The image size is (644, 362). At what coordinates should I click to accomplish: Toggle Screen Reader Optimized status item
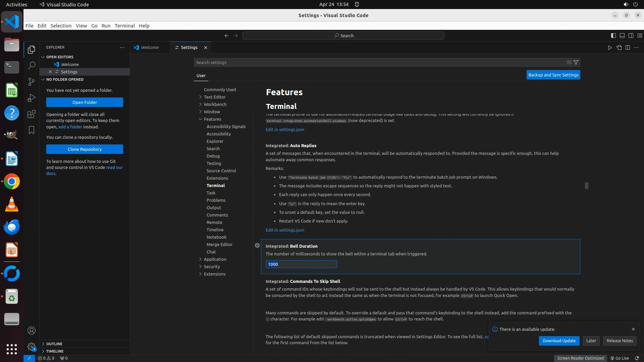(580, 358)
